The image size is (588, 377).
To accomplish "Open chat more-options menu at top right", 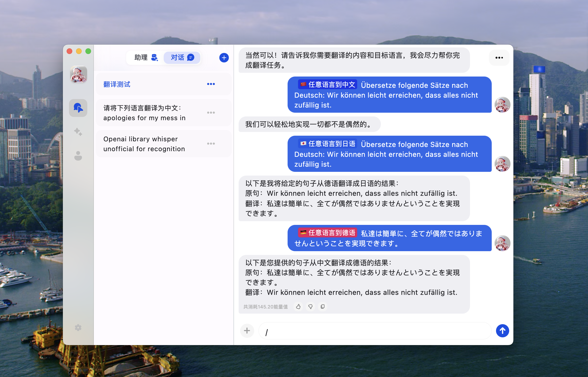I will (499, 58).
